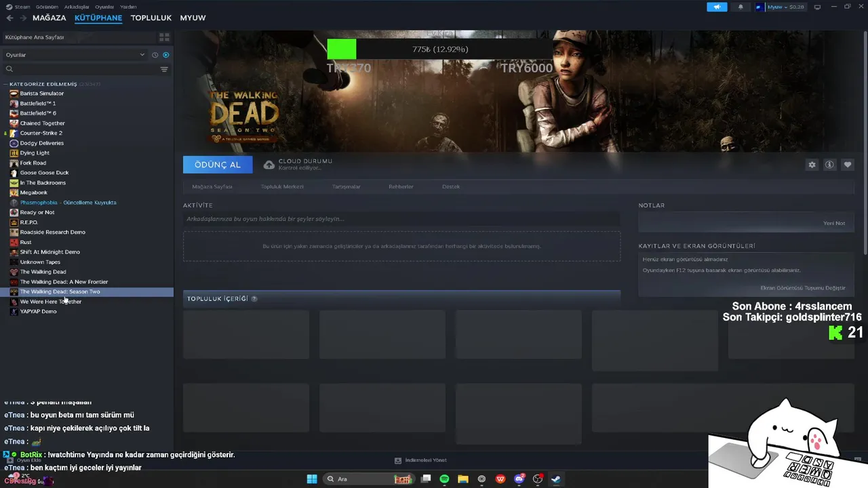Viewport: 868px width, 488px height.
Task: Select Ready or Not in library
Action: [x=87, y=212]
